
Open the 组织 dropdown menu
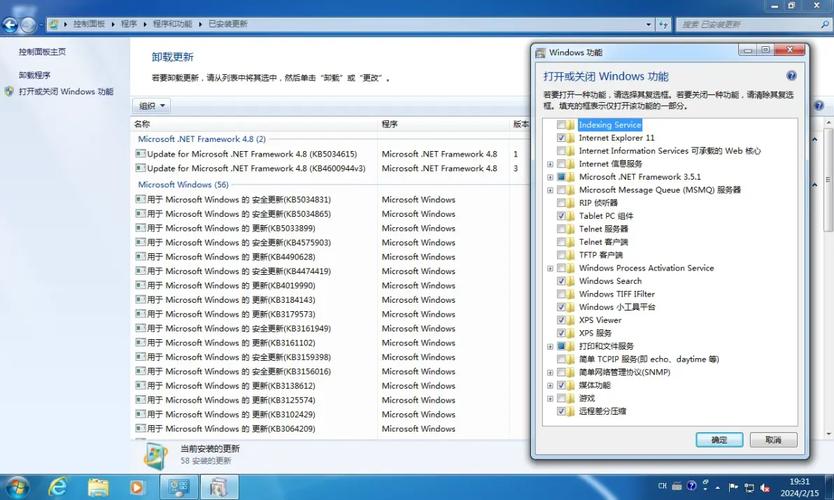coord(152,106)
